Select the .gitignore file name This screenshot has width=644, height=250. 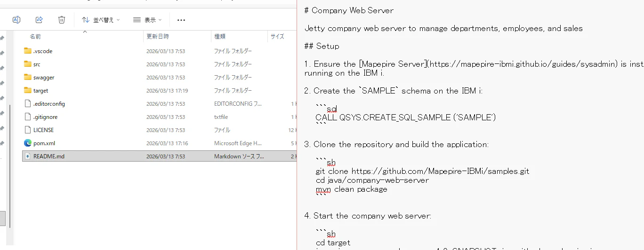click(45, 117)
